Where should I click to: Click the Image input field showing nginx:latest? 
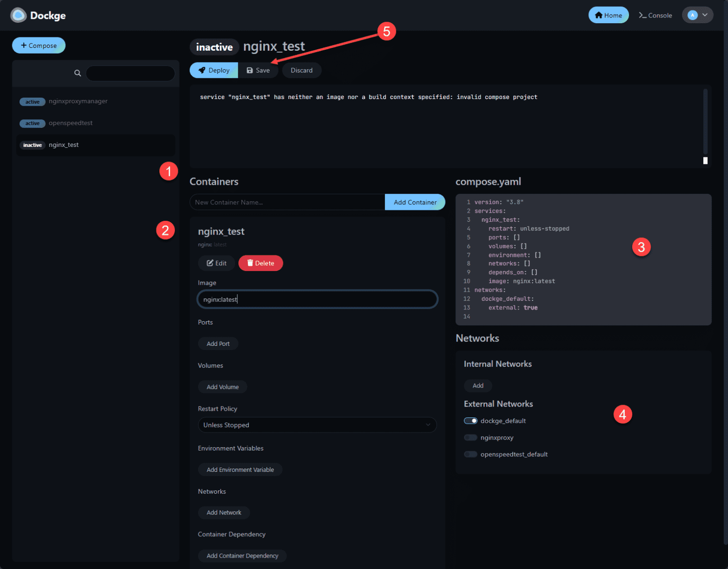(317, 299)
